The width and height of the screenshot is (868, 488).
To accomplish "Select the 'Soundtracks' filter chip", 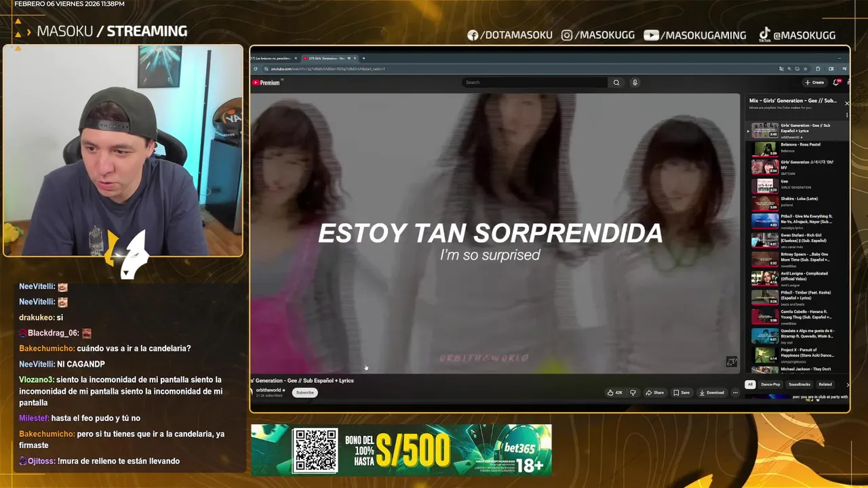I will pyautogui.click(x=799, y=384).
